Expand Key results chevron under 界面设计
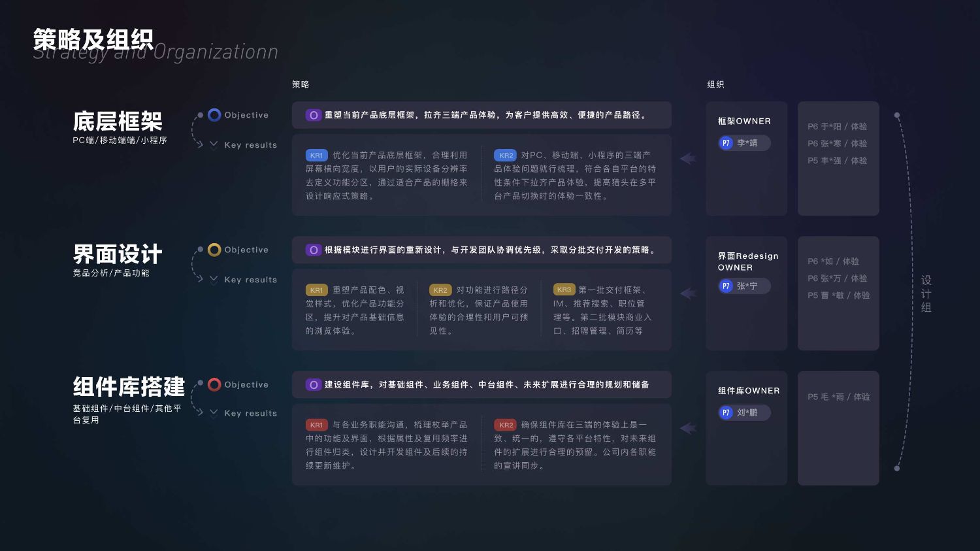The width and height of the screenshot is (980, 551). 214,280
